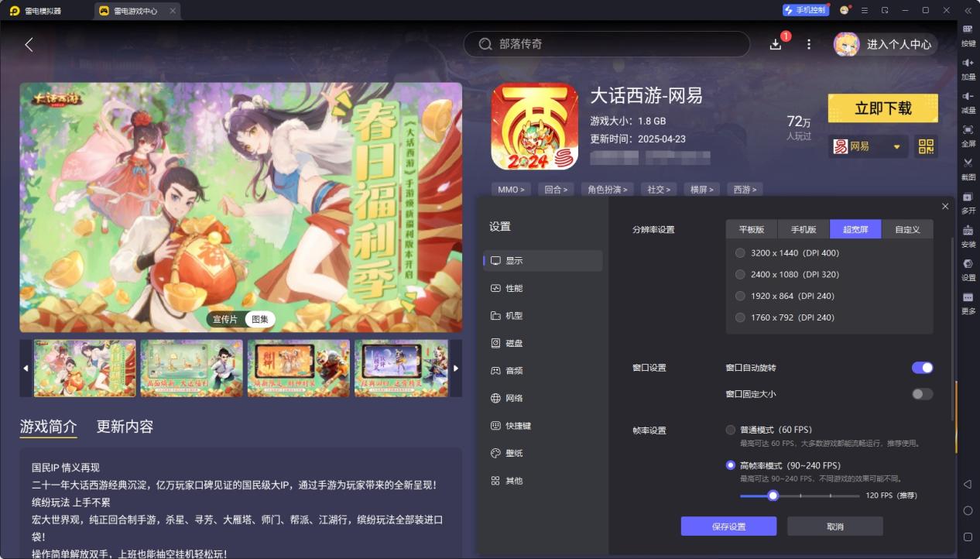Click 进入个人中心 profile button
This screenshot has height=559, width=980.
886,44
